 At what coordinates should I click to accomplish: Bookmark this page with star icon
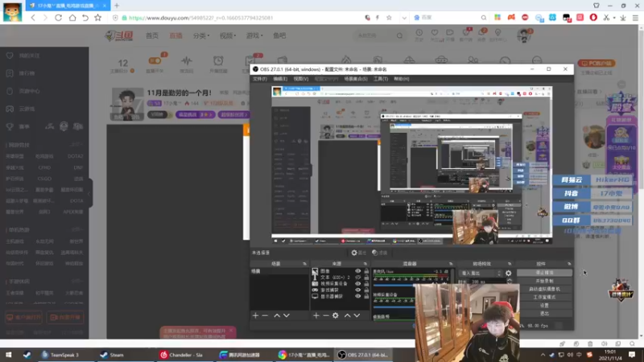(x=97, y=18)
